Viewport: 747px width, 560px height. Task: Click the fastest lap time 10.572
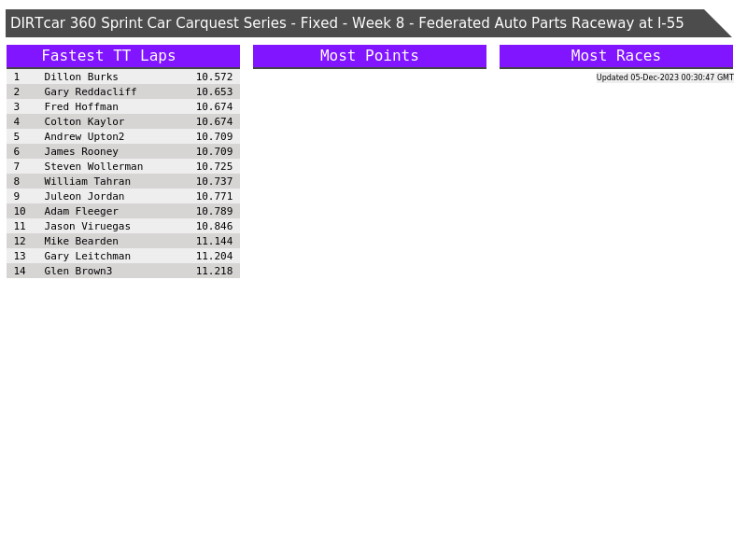(x=214, y=77)
